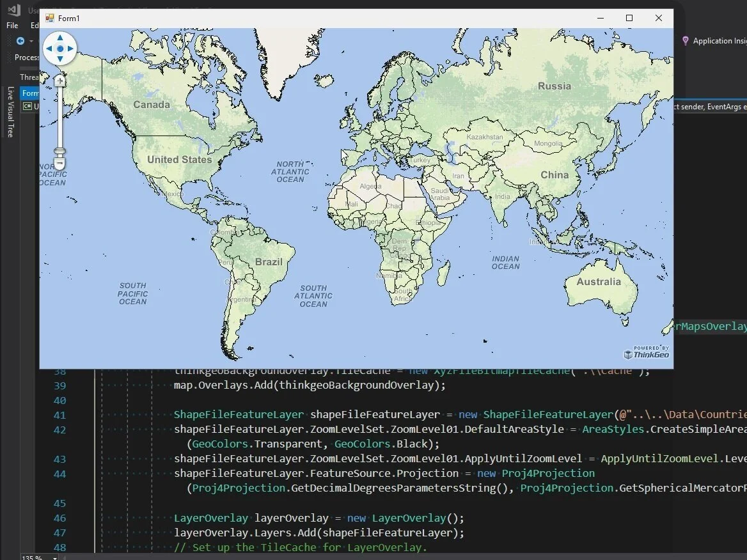The width and height of the screenshot is (747, 560).
Task: Click the Application Insights toolbar button
Action: 714,41
